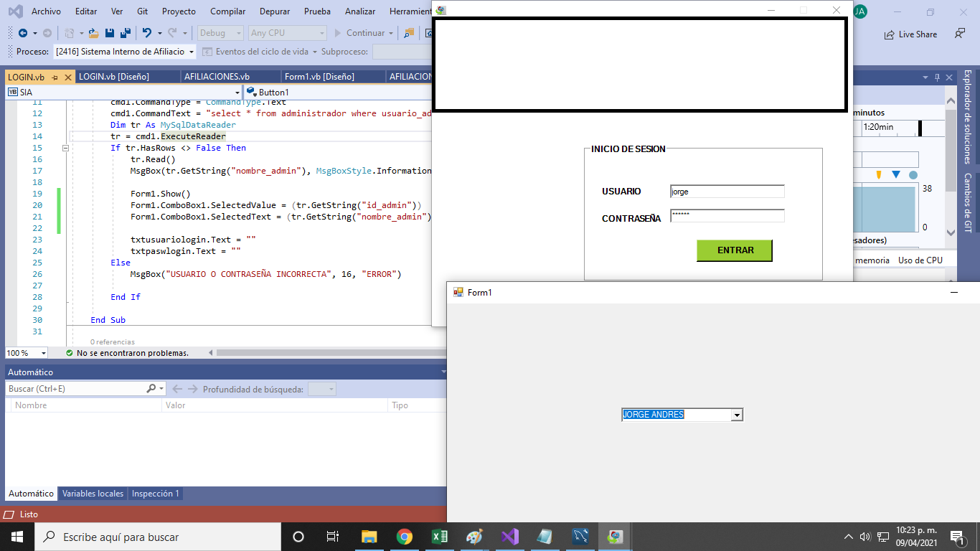
Task: Open the Proceso dropdown list
Action: (x=192, y=52)
